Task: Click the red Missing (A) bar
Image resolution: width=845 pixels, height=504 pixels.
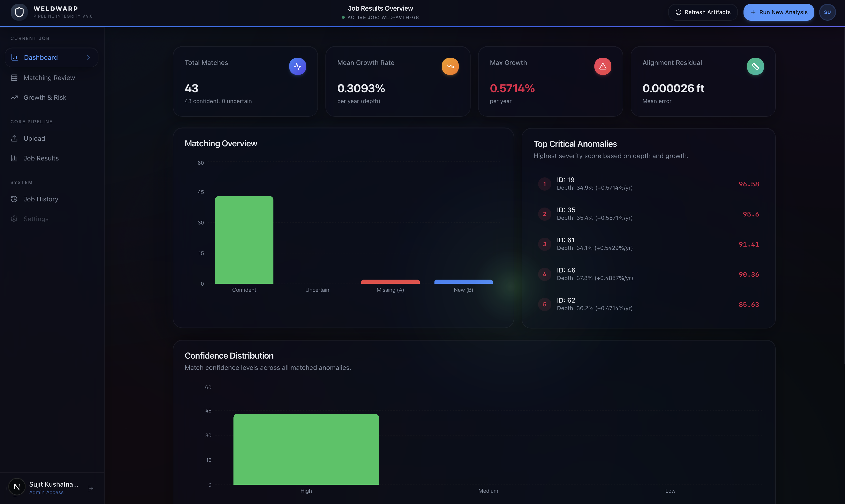Action: point(390,282)
